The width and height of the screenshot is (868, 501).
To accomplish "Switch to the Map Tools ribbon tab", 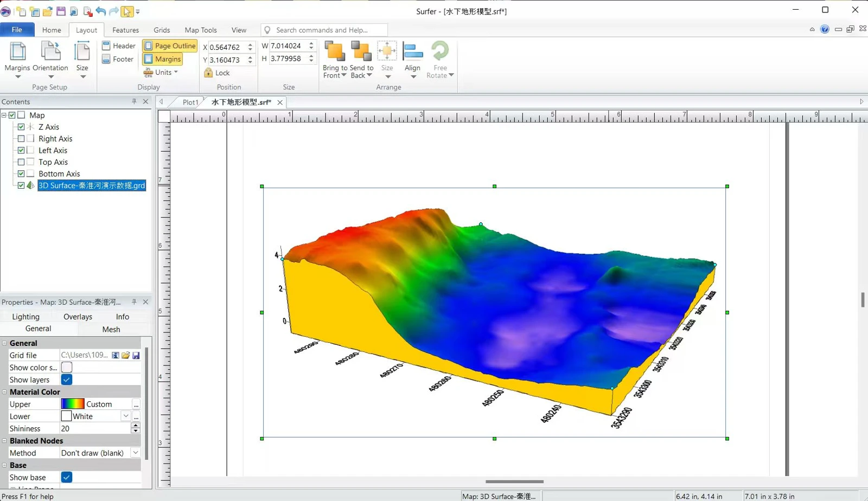I will [x=201, y=30].
